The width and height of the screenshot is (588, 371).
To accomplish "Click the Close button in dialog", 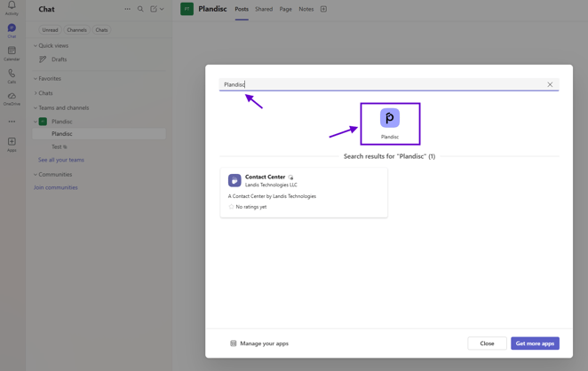I will [487, 343].
